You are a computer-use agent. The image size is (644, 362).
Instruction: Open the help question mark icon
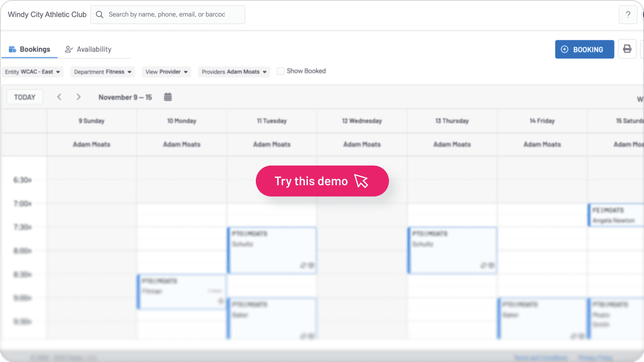628,14
